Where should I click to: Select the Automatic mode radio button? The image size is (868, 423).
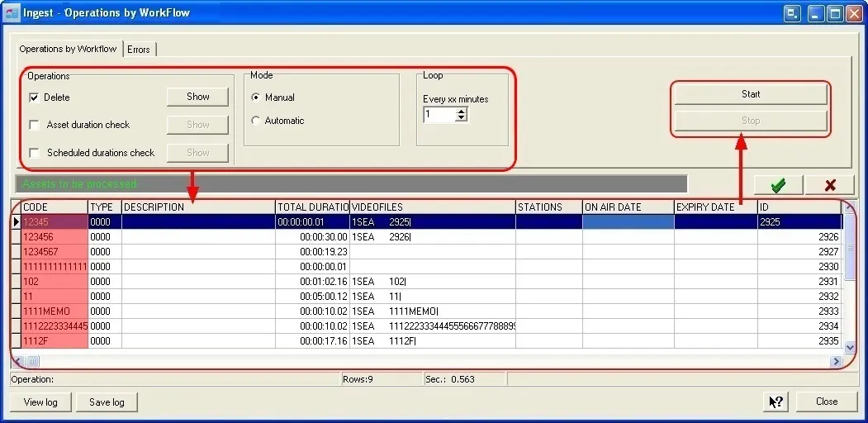point(256,121)
